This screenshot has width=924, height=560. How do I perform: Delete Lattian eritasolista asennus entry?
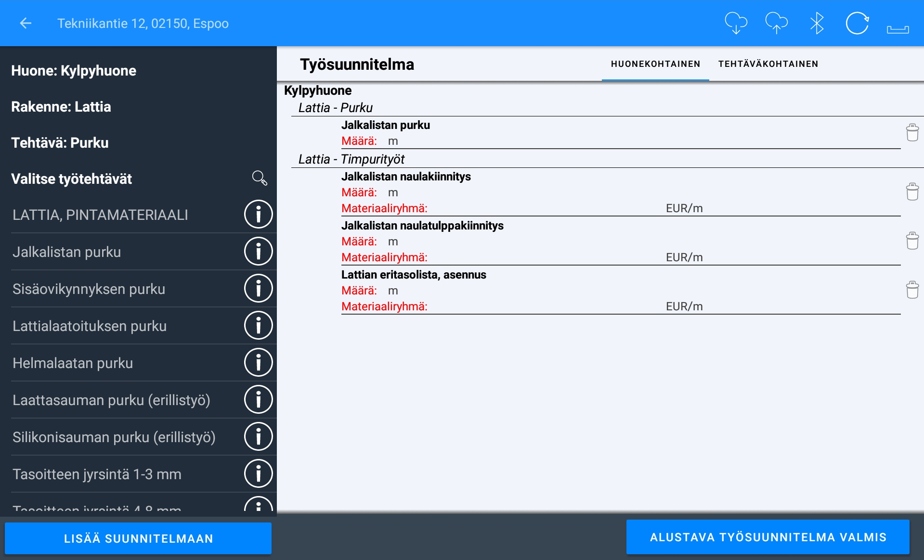click(912, 290)
